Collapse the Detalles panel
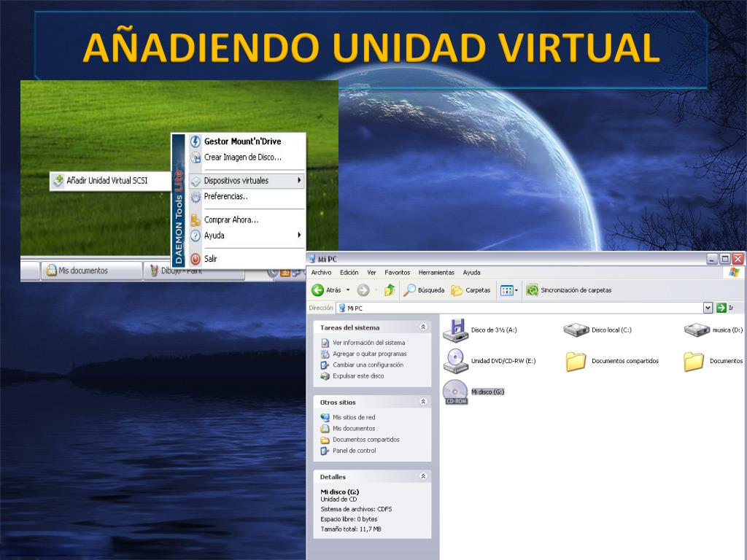This screenshot has width=747, height=560. 422,476
